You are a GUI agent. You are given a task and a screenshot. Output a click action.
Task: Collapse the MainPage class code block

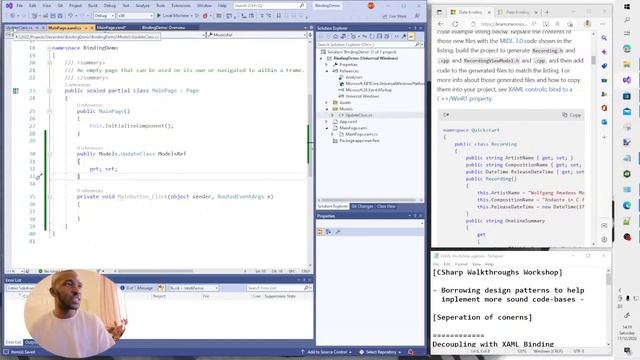49,91
